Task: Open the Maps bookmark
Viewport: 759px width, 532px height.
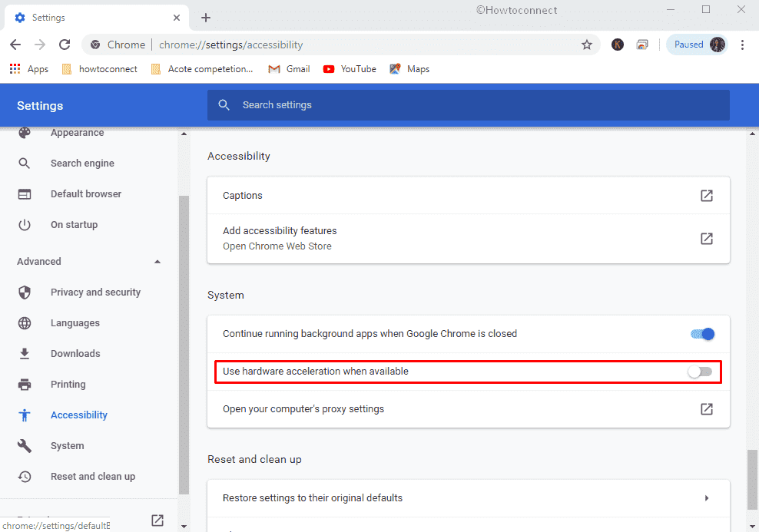Action: [x=409, y=69]
